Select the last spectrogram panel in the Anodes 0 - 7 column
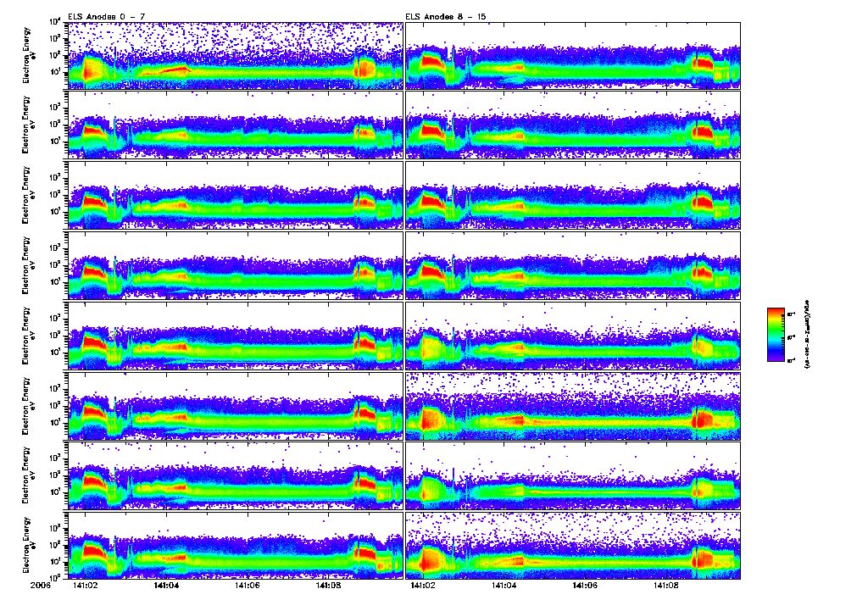The height and width of the screenshot is (600, 868). point(236,546)
